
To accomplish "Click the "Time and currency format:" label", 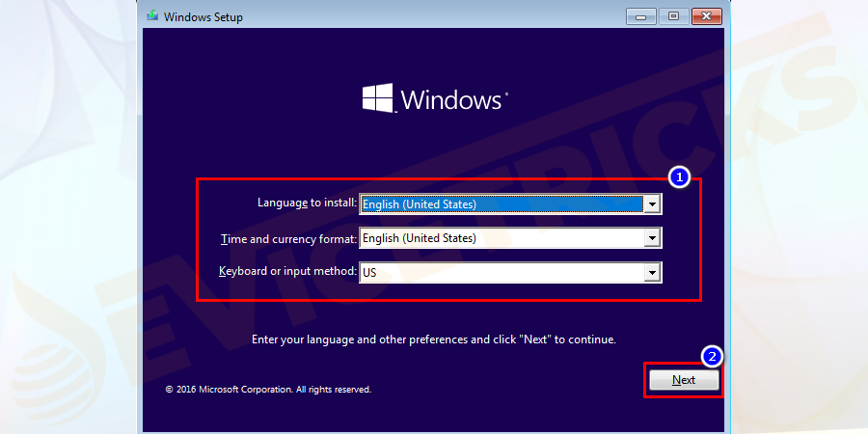I will (289, 238).
